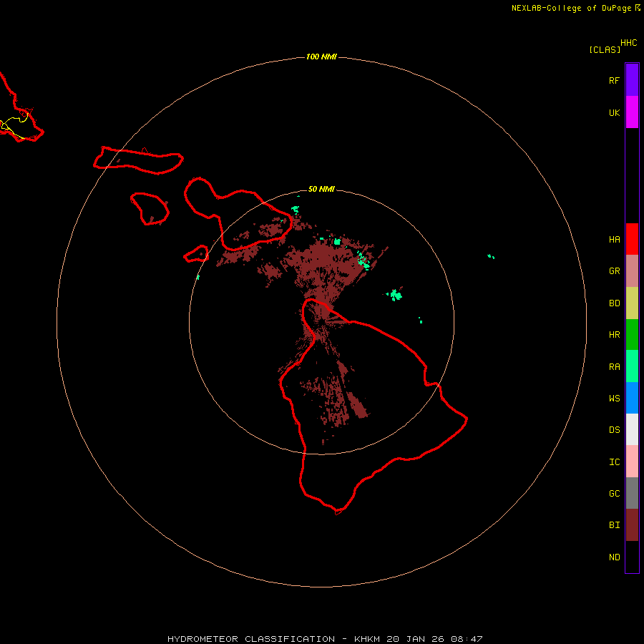Click the BD legend label
Viewport: 644px width, 644px height.
point(614,303)
